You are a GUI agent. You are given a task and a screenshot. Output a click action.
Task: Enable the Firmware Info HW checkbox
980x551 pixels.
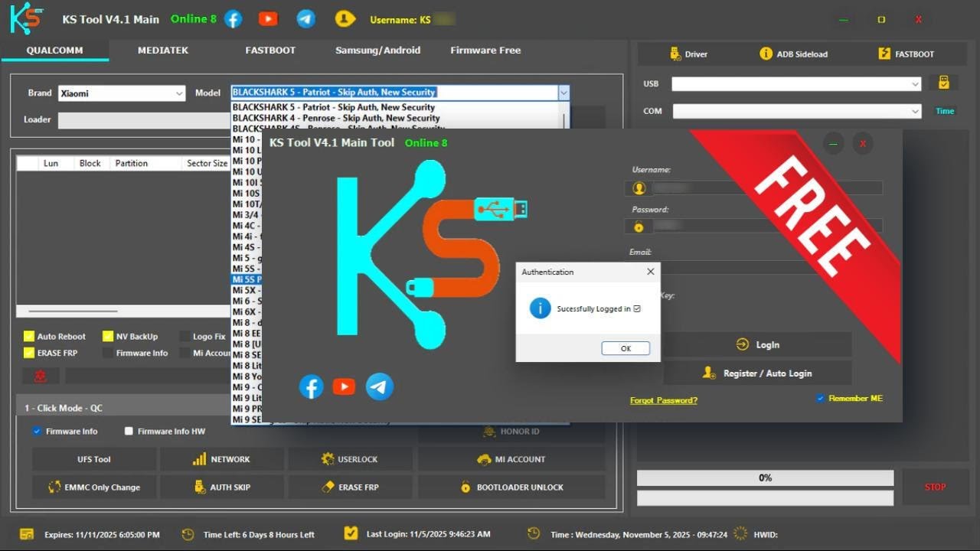(129, 431)
